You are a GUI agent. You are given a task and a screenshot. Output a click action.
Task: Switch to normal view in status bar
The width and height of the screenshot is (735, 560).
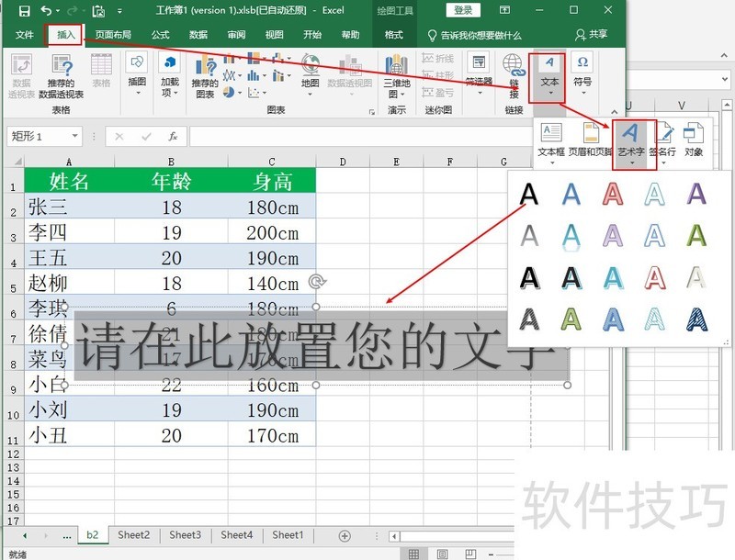point(414,554)
